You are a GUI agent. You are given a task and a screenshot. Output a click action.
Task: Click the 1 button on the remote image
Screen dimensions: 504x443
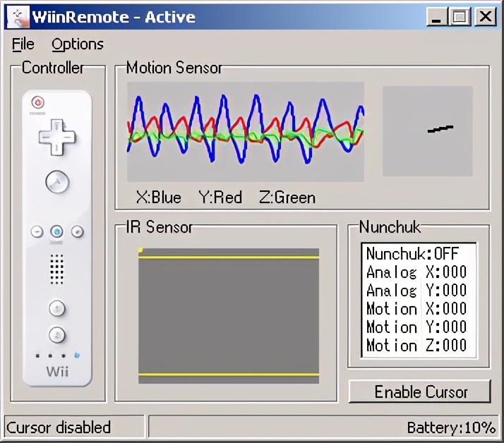click(57, 308)
